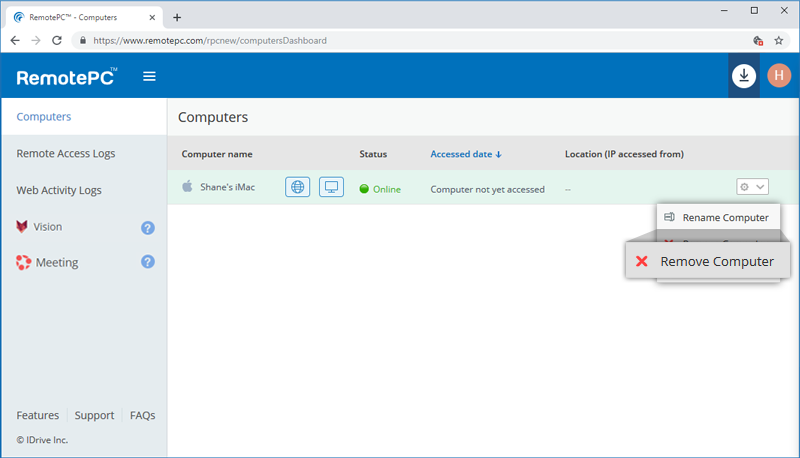Click the Location (IP accessed from) header
Viewport: 800px width, 458px height.
pyautogui.click(x=624, y=154)
